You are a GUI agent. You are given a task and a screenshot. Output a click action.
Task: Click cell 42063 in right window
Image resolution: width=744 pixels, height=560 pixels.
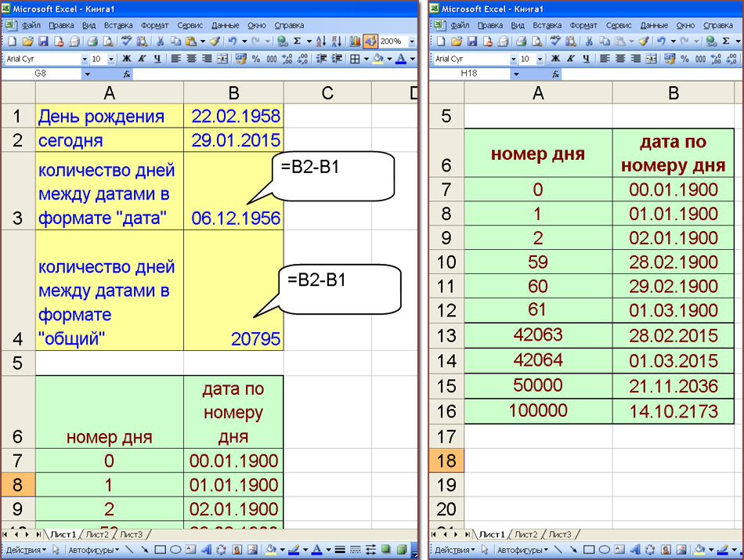(x=538, y=335)
